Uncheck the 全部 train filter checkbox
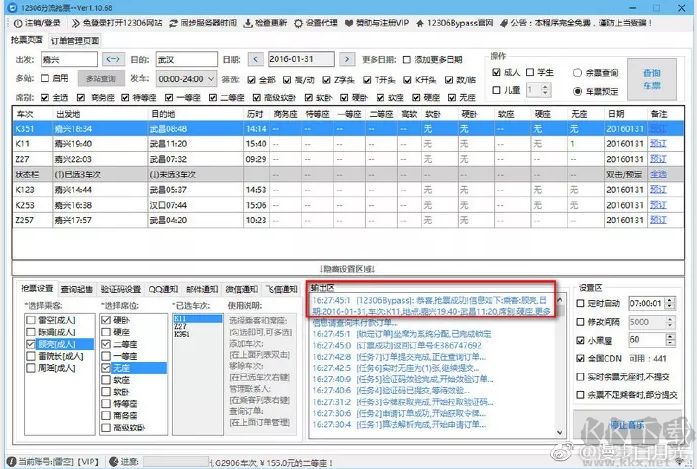The width and height of the screenshot is (697, 469). click(252, 80)
